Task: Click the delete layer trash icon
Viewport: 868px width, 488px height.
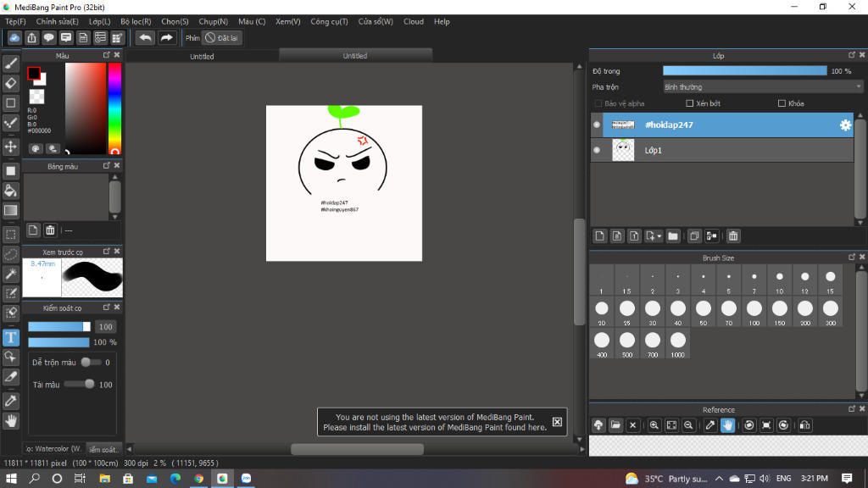Action: coord(733,236)
